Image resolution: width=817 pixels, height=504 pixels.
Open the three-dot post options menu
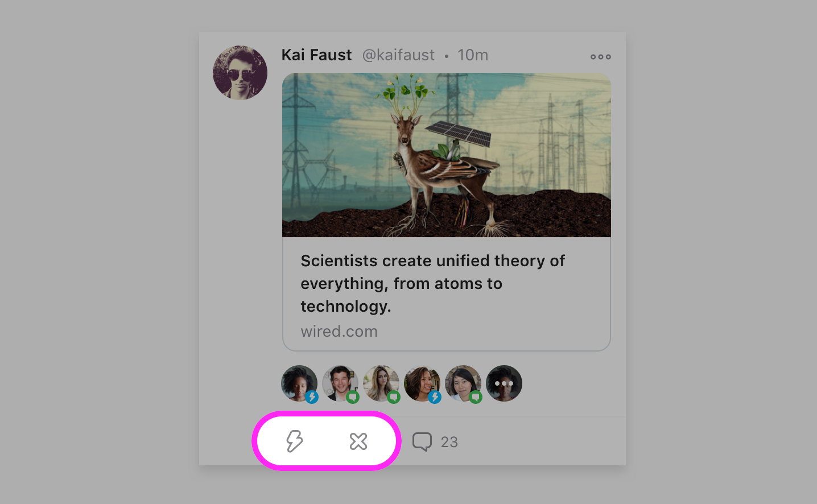point(600,56)
